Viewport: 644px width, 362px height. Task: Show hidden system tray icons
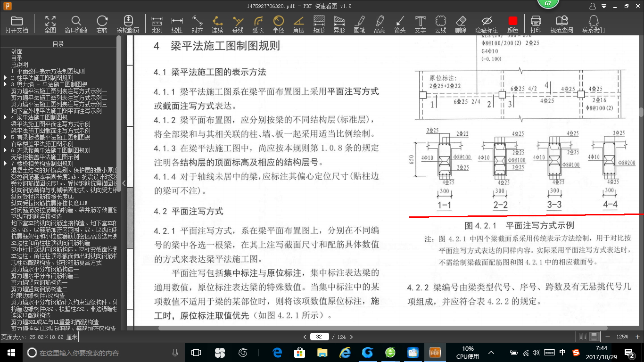tap(492, 353)
